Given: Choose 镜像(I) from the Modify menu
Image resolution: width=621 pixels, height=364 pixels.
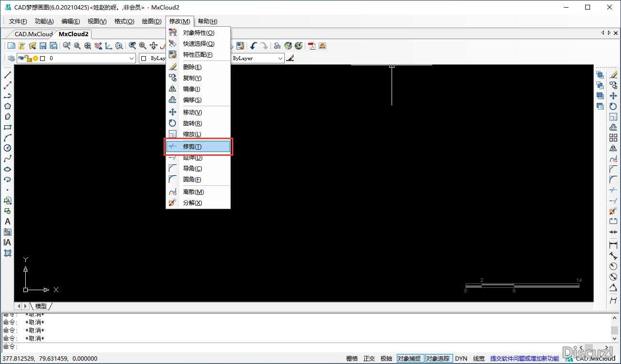Looking at the screenshot, I should pos(198,89).
